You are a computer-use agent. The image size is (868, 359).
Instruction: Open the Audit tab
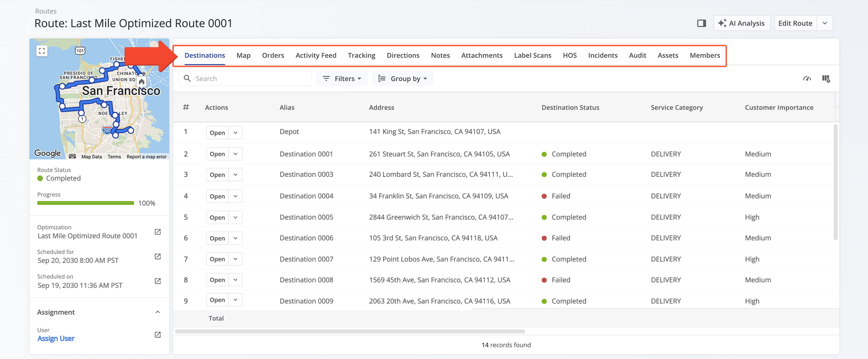pyautogui.click(x=637, y=56)
